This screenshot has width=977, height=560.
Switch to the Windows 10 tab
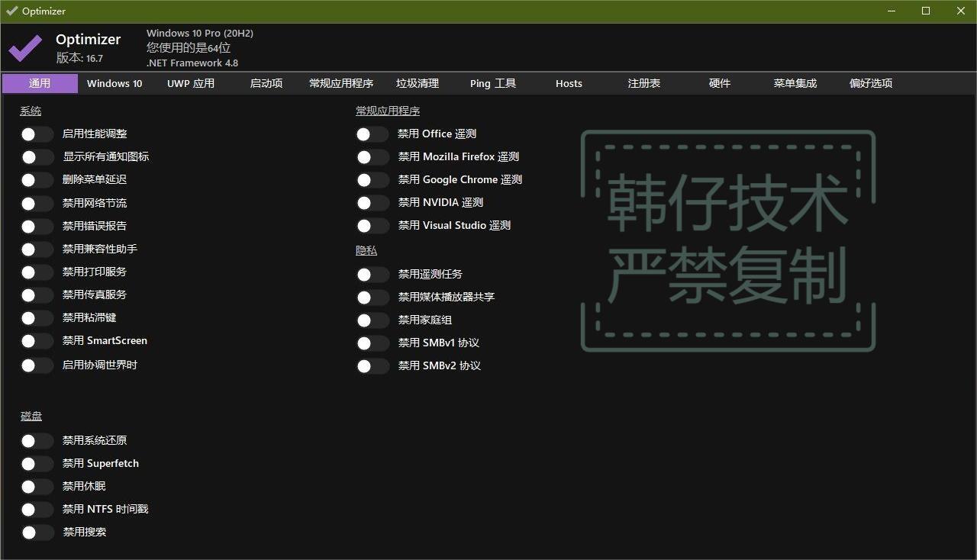tap(114, 83)
